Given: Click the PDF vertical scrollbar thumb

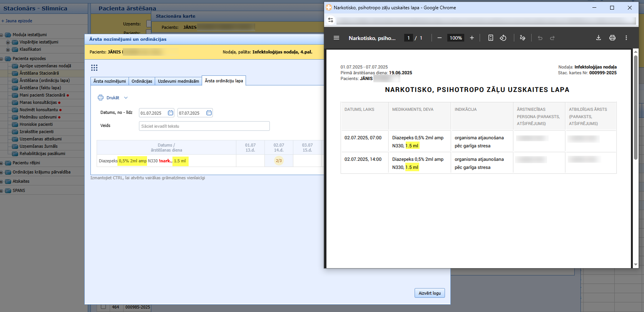Looking at the screenshot, I should click(x=636, y=107).
